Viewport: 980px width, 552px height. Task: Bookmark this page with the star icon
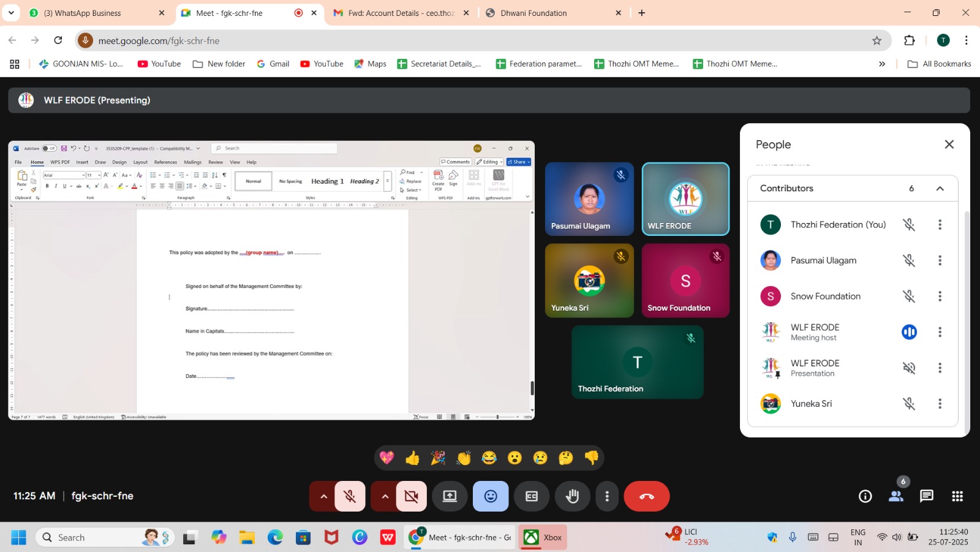[x=876, y=40]
